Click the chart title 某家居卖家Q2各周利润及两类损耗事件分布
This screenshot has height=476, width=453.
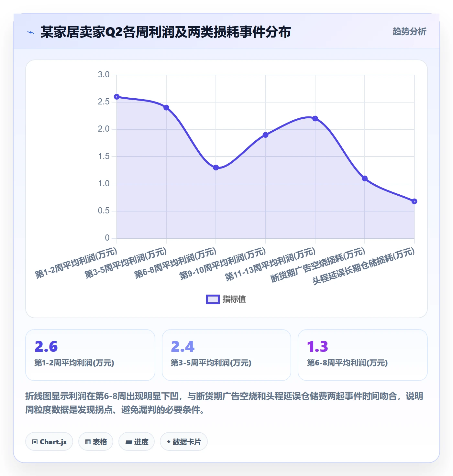[x=166, y=32]
